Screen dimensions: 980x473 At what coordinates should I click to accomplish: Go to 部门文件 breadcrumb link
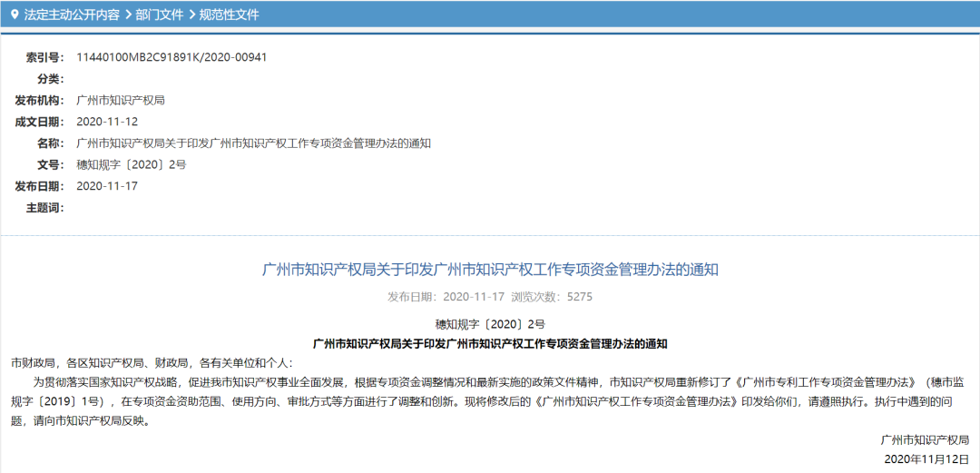click(160, 15)
